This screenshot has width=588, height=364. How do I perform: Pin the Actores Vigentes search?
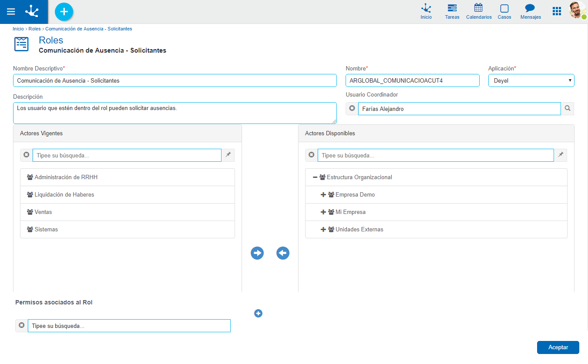pyautogui.click(x=228, y=155)
